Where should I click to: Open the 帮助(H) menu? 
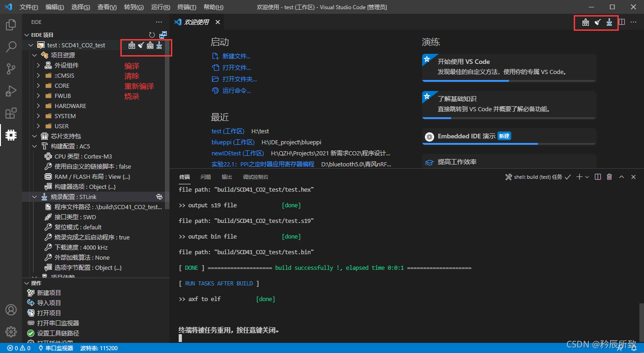coord(213,7)
